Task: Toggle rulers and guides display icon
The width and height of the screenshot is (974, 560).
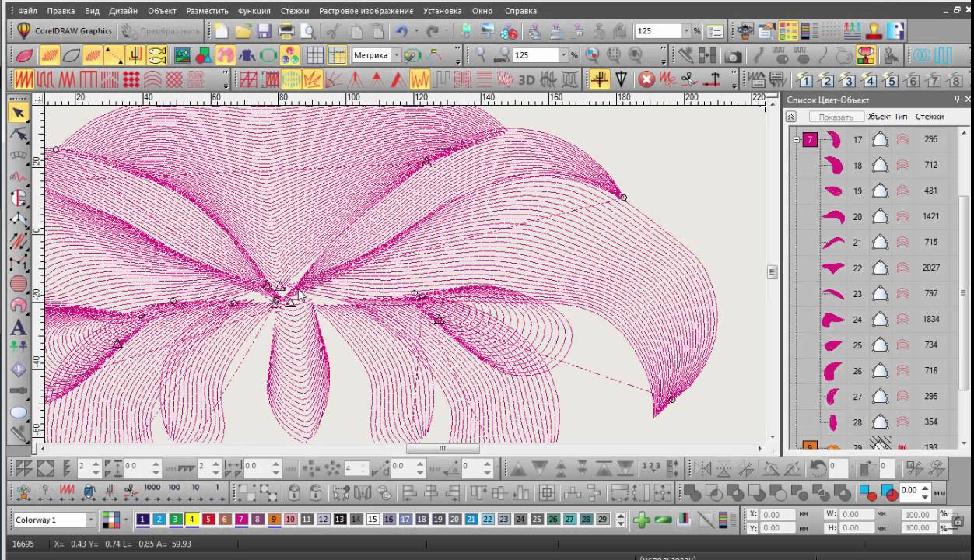Action: tap(337, 56)
